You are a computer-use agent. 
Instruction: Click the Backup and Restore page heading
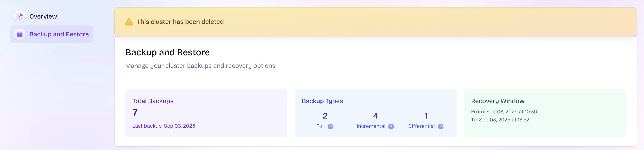[167, 52]
